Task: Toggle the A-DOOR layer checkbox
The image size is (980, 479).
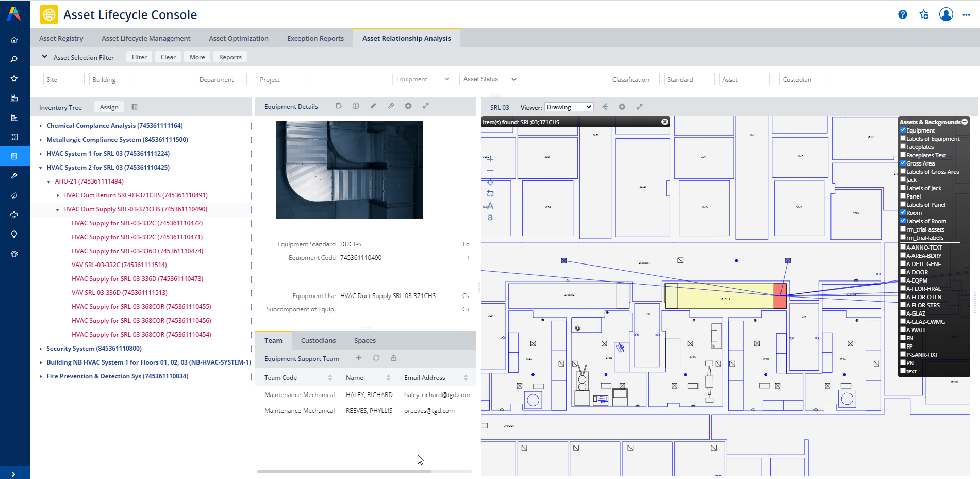Action: pos(903,272)
